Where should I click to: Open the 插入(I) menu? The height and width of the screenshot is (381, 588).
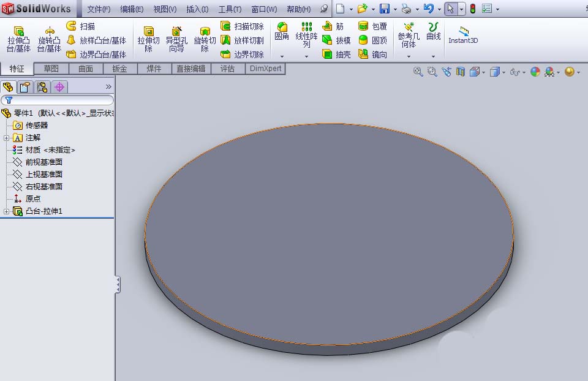coord(198,9)
